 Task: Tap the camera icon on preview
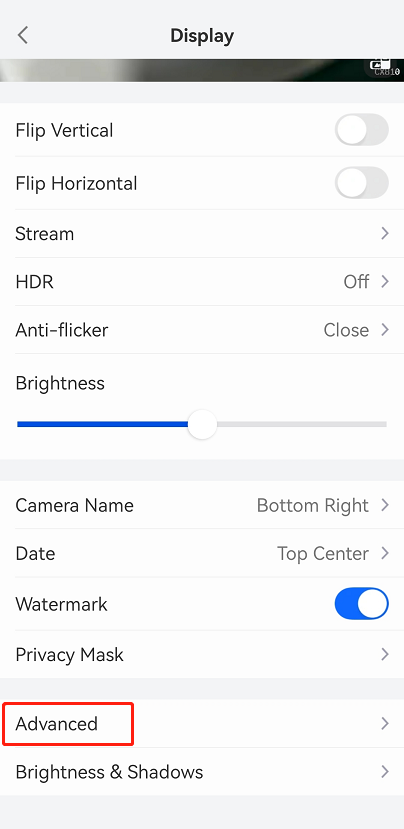(380, 64)
